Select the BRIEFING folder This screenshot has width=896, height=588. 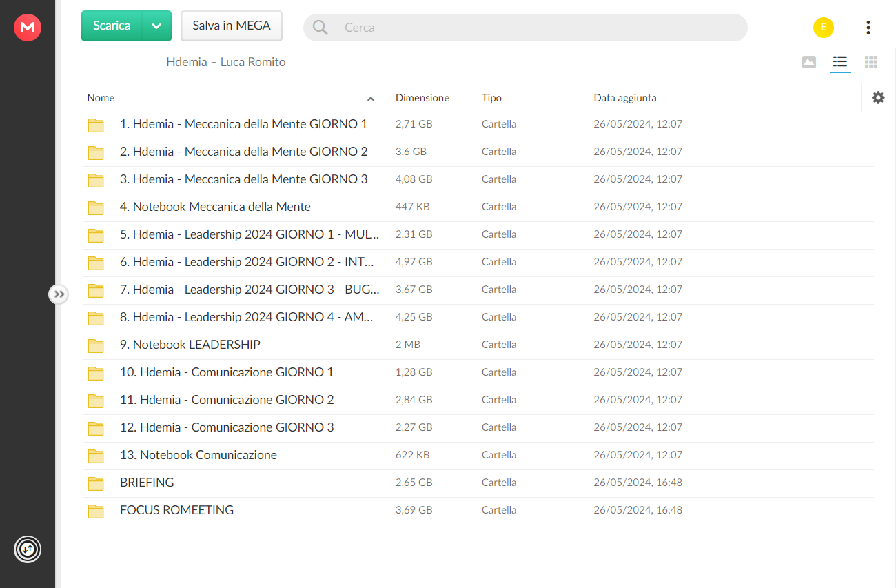coord(478,483)
